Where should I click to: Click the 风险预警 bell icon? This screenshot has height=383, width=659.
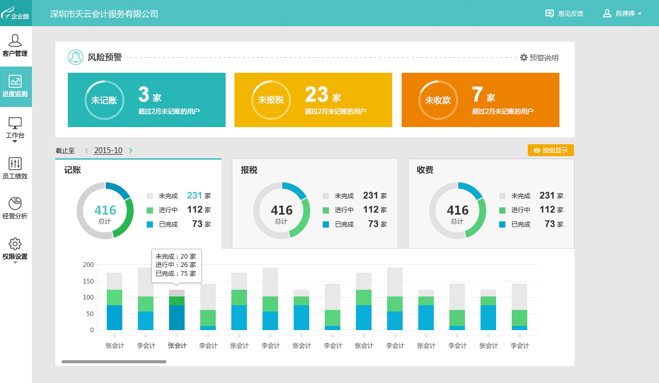click(x=76, y=57)
